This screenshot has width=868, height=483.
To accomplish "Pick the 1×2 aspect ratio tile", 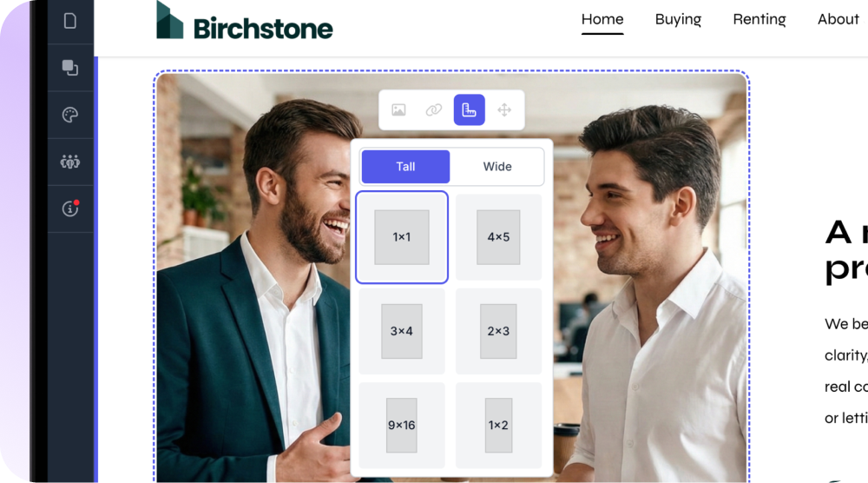I will 499,426.
